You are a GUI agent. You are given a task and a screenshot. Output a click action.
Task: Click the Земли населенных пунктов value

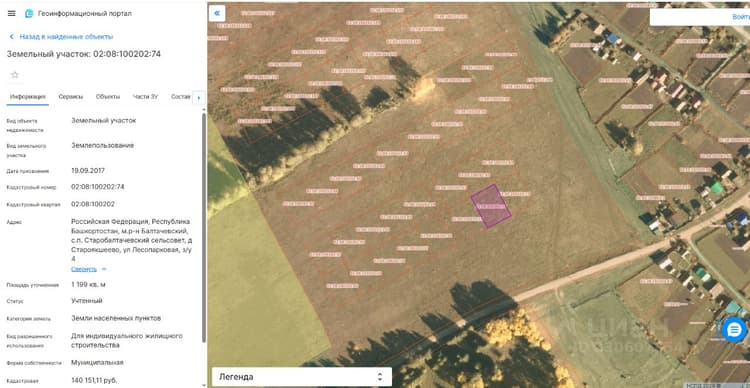tap(116, 318)
